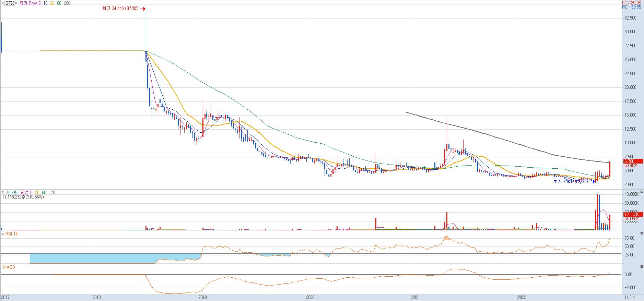
Task: Close the MACD indicator panel
Action: 642,266
